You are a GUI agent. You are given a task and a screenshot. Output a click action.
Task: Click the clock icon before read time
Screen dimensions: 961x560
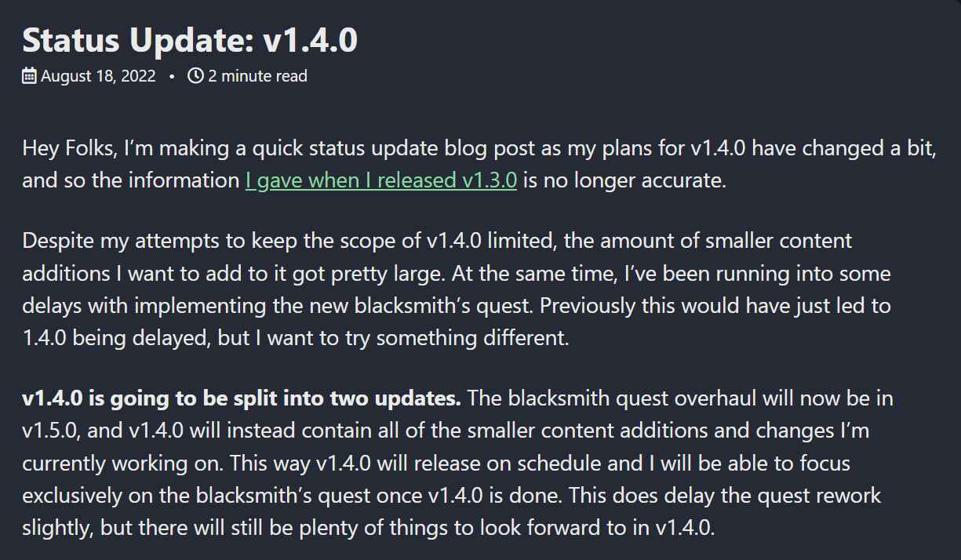click(x=195, y=76)
